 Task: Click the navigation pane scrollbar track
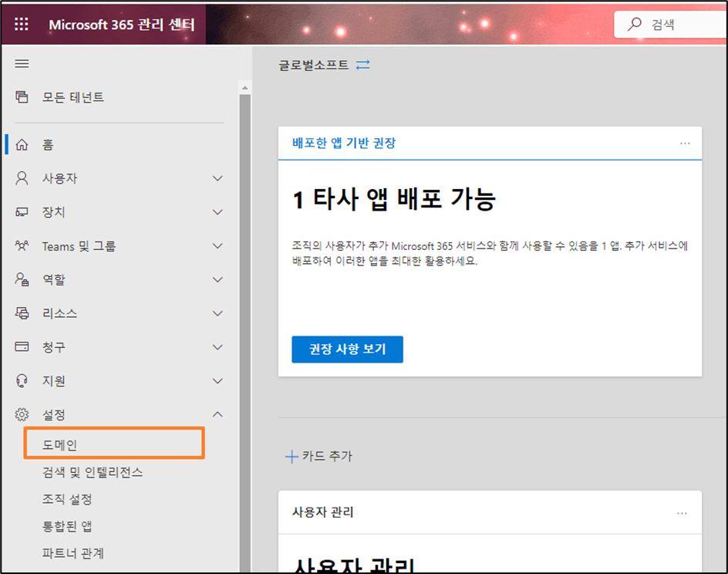(244, 333)
